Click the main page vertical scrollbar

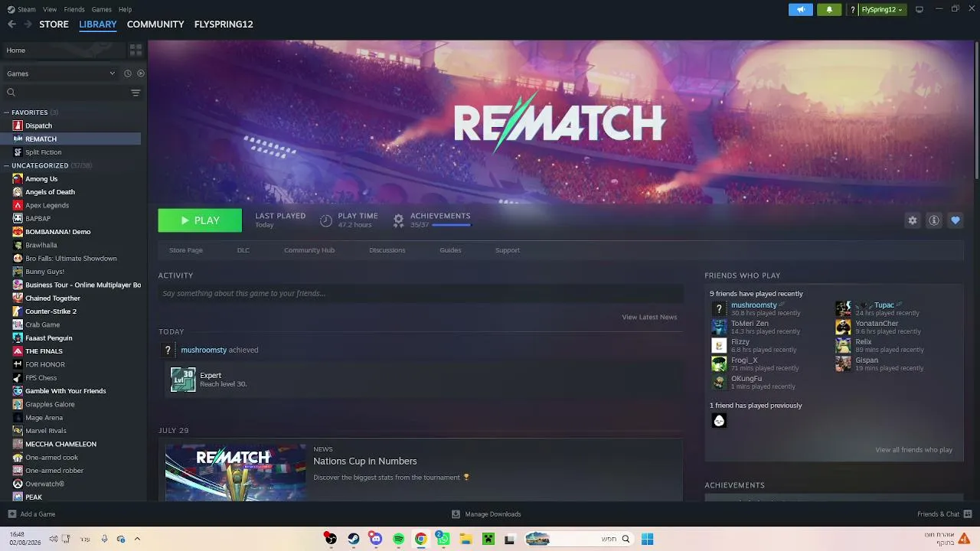[x=976, y=111]
